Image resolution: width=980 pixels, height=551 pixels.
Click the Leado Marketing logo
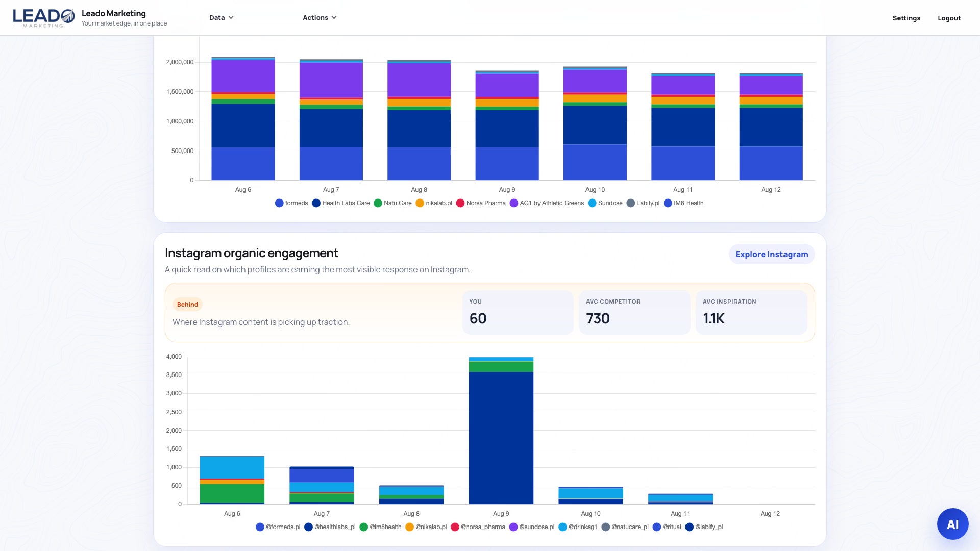pyautogui.click(x=44, y=18)
